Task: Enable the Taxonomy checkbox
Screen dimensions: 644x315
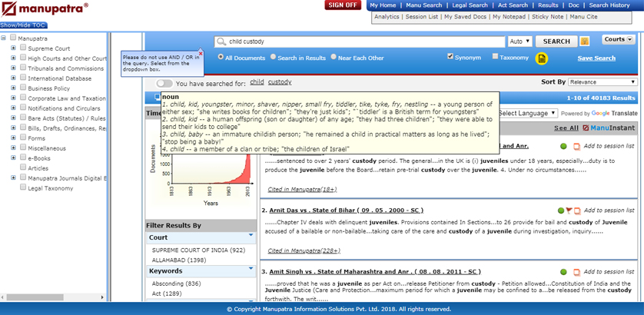Action: coord(495,56)
